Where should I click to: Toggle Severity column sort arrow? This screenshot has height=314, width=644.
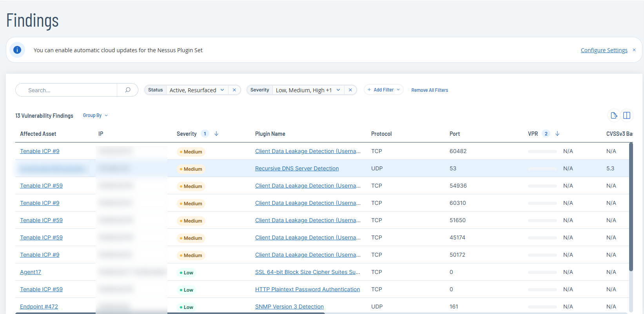point(216,134)
